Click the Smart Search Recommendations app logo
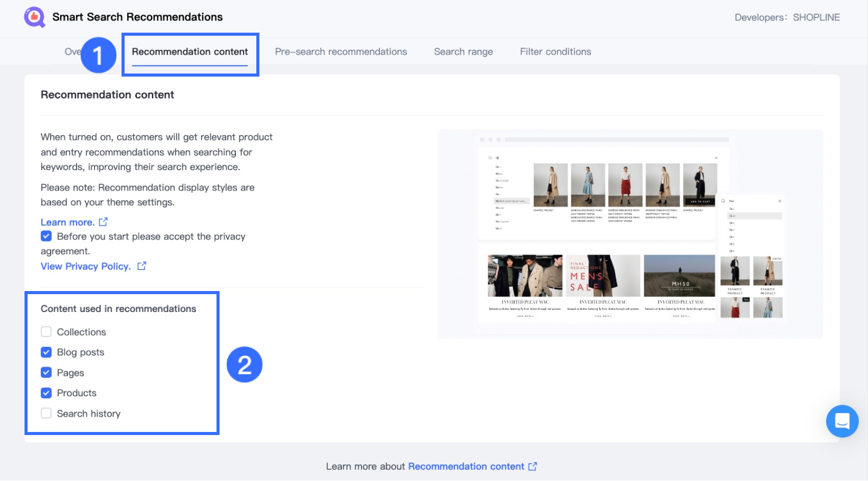Screen dimensions: 868x481 point(34,17)
